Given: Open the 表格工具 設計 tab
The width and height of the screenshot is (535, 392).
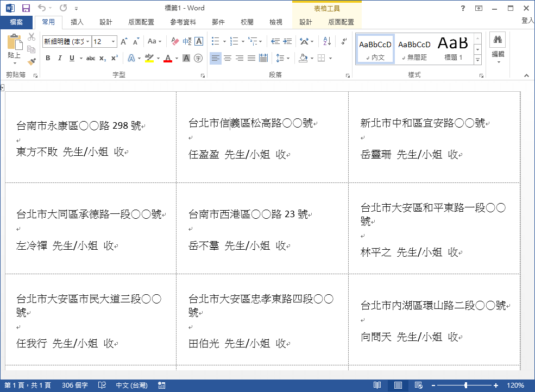Looking at the screenshot, I should (305, 22).
